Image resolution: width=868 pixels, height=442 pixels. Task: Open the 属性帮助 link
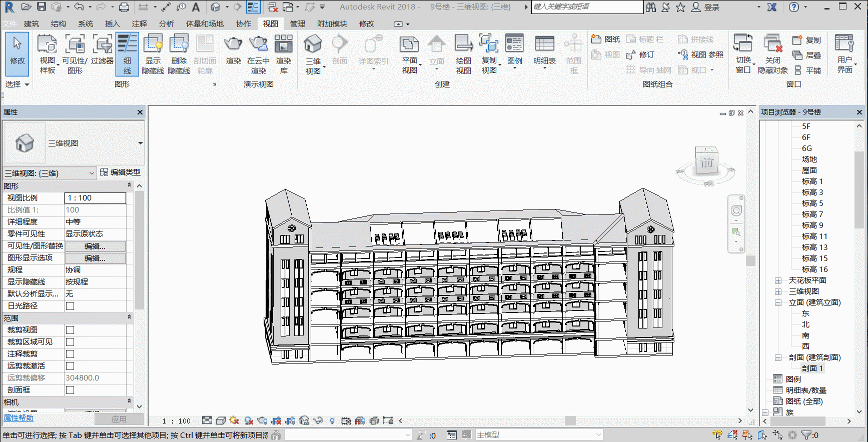click(x=19, y=418)
